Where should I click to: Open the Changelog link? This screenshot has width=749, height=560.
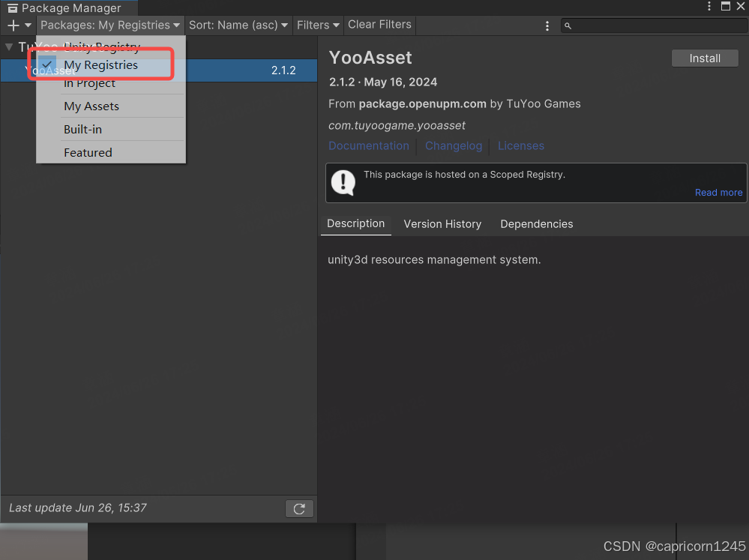pyautogui.click(x=454, y=146)
